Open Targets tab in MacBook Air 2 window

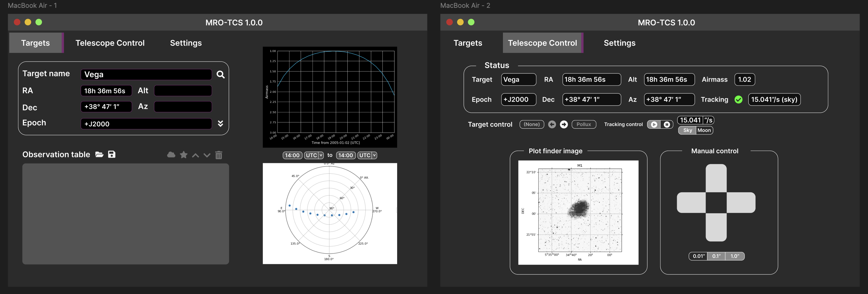[468, 43]
